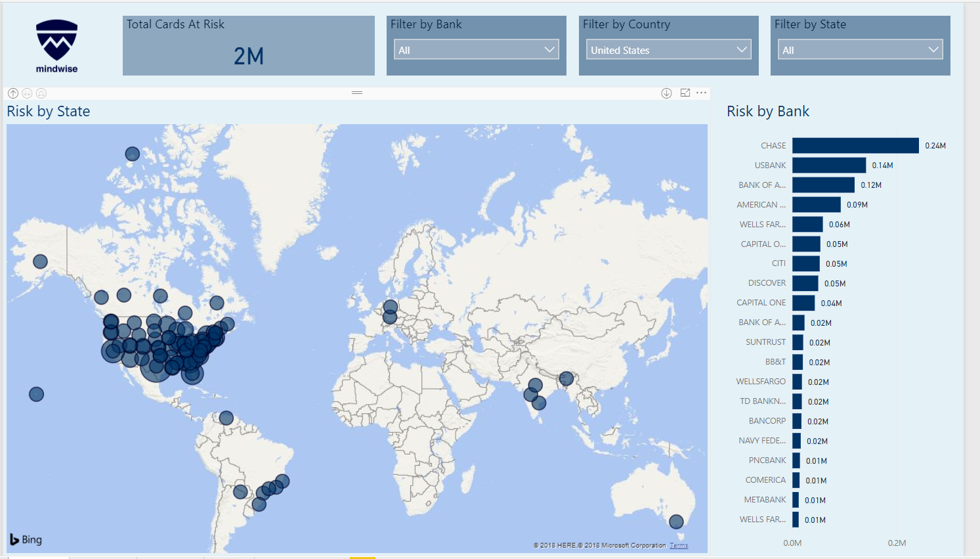The height and width of the screenshot is (559, 980).
Task: Open focus mode for the Risk by State map
Action: [x=685, y=93]
